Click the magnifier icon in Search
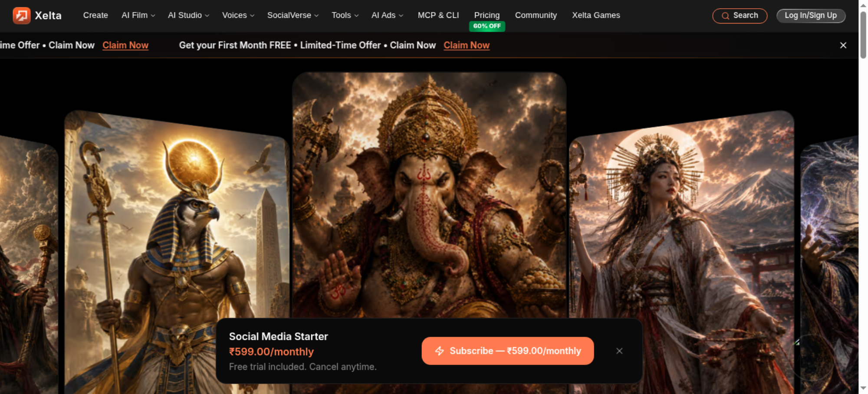Viewport: 868px width, 394px height. pos(725,16)
